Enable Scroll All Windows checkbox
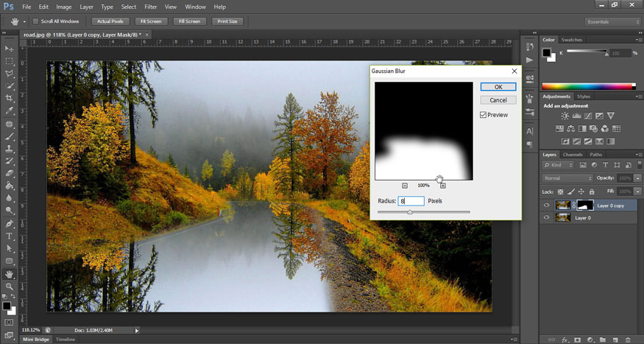644x344 pixels. point(36,21)
